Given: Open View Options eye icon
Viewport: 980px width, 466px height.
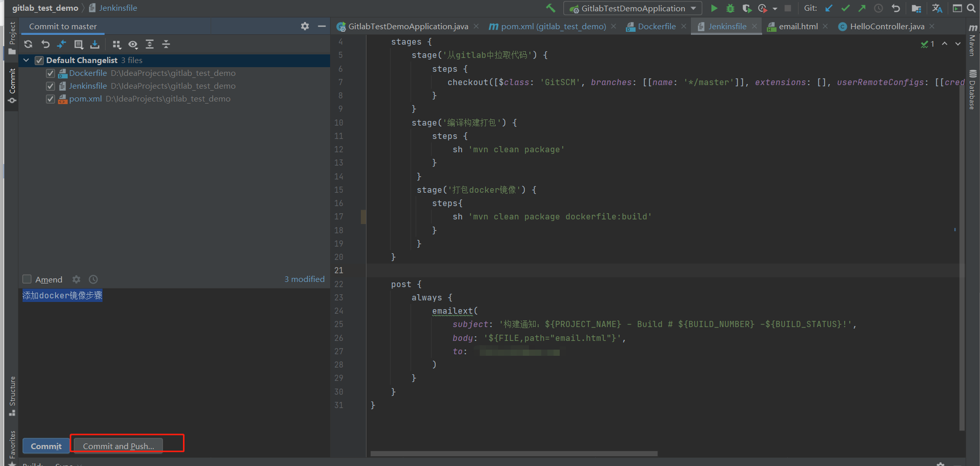Looking at the screenshot, I should pyautogui.click(x=133, y=45).
